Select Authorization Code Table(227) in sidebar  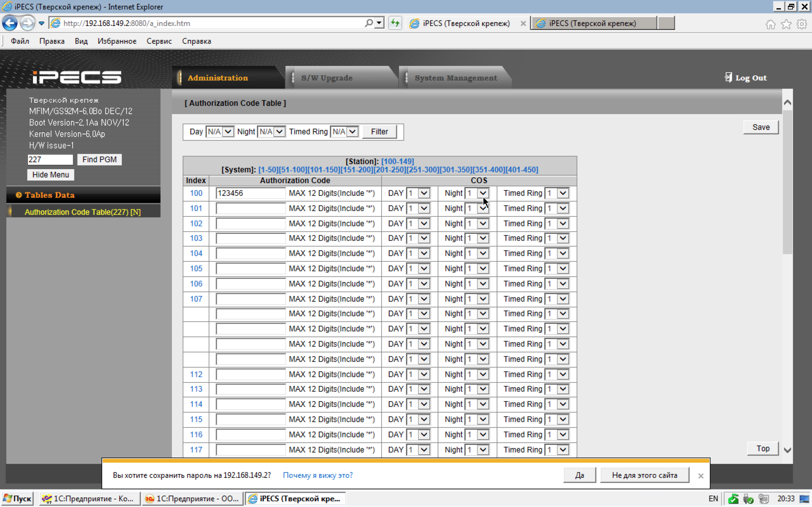[82, 212]
